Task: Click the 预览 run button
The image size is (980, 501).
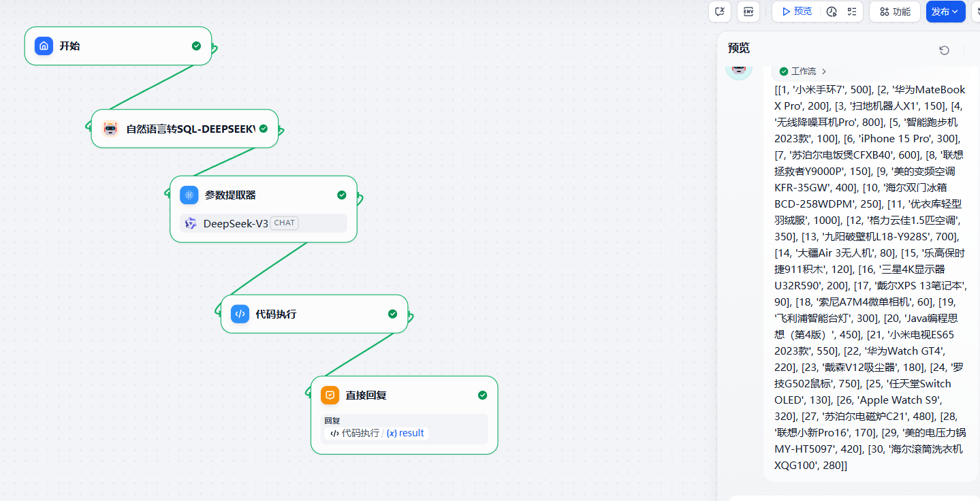Action: tap(797, 12)
